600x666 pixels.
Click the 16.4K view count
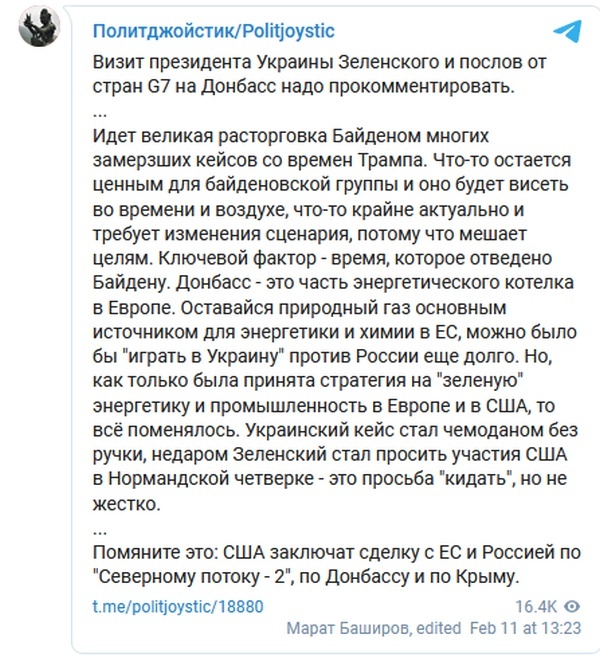point(535,607)
